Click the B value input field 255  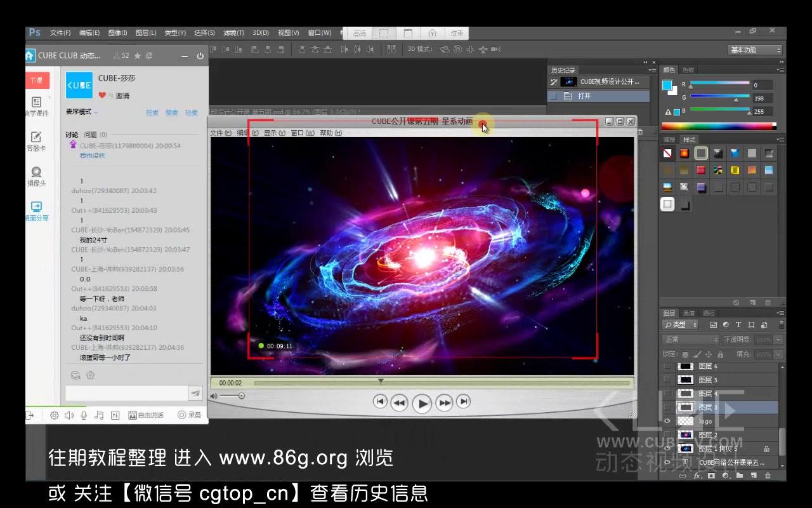tap(762, 112)
